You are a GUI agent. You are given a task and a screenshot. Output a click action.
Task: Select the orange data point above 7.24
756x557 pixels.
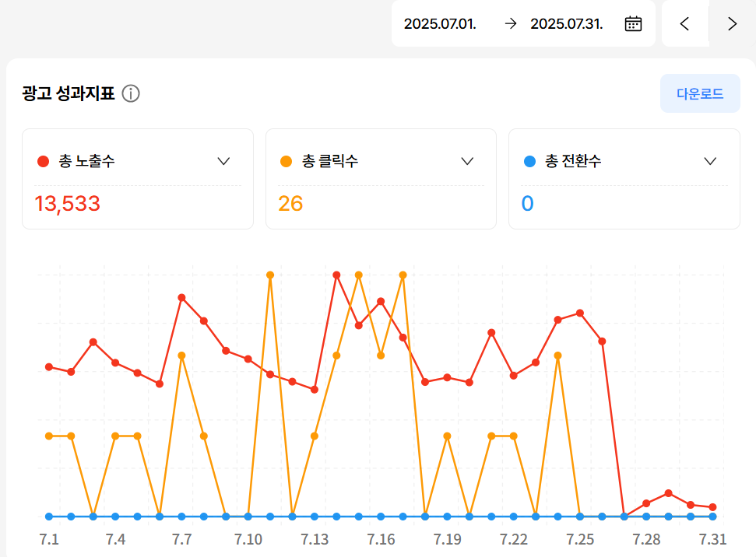[x=557, y=356]
